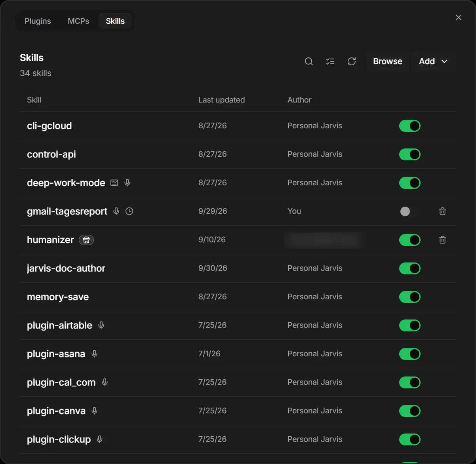Click microphone icon beside plugin-clickup

(100, 439)
